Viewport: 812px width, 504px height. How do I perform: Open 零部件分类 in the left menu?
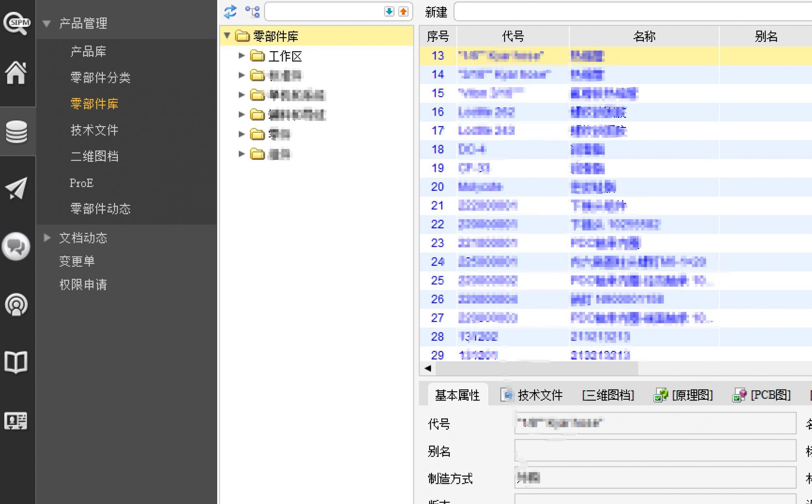pos(100,78)
